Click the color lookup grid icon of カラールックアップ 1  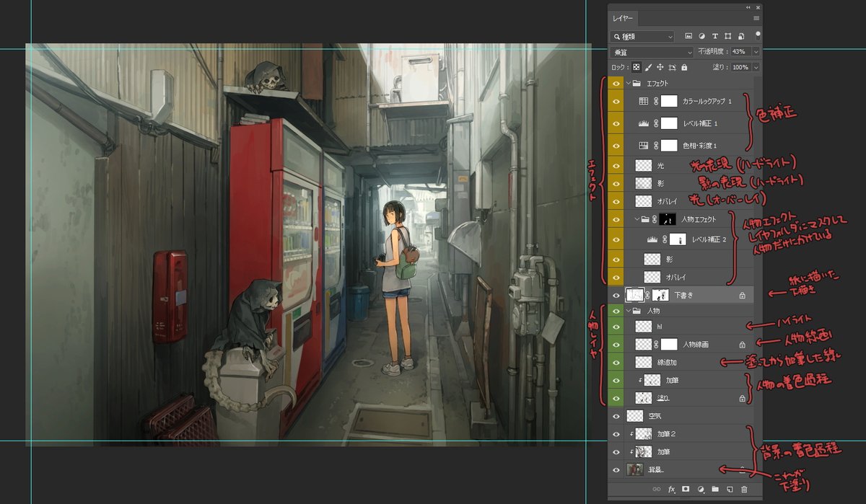coord(644,102)
